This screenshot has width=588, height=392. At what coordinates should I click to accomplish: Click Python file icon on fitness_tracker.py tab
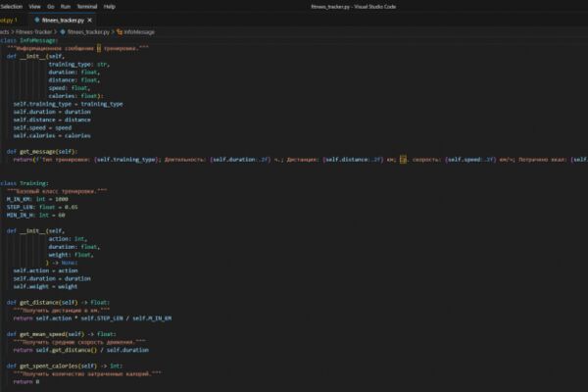(x=37, y=20)
